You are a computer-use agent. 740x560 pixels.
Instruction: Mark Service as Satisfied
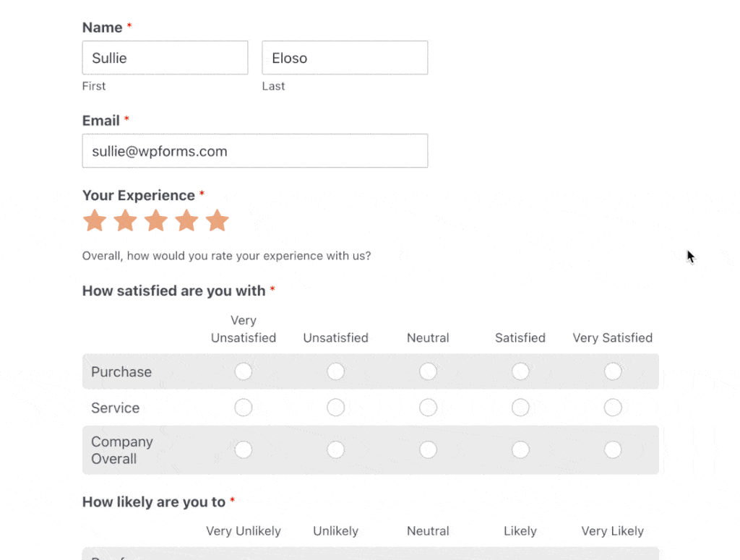[x=520, y=408]
